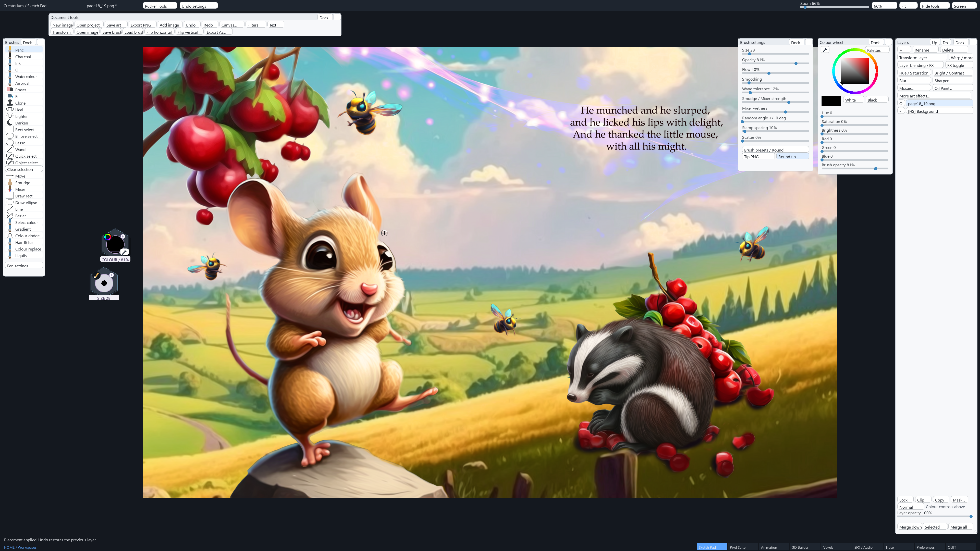980x551 pixels.
Task: Click the Export PNG button
Action: [x=142, y=25]
